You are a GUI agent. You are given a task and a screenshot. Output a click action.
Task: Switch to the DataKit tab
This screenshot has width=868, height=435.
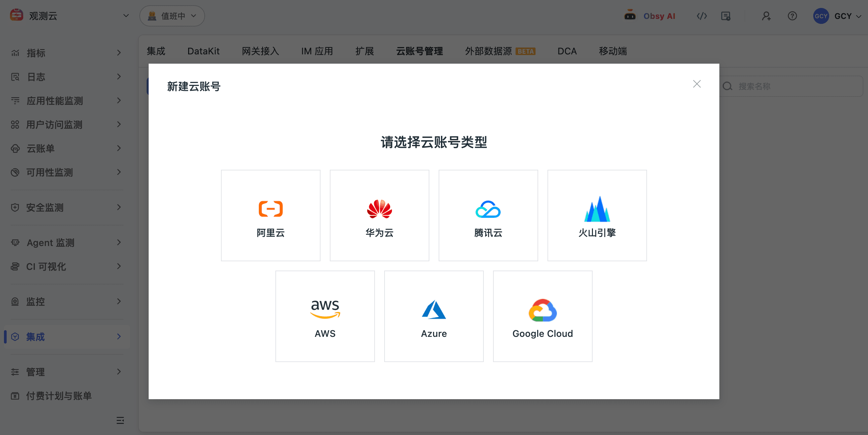coord(203,51)
